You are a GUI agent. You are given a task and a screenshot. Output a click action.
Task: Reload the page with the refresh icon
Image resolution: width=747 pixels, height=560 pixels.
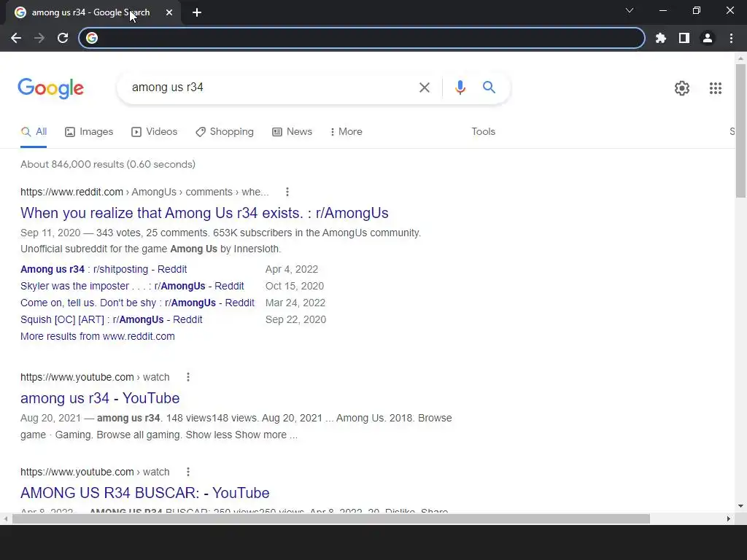click(x=63, y=38)
